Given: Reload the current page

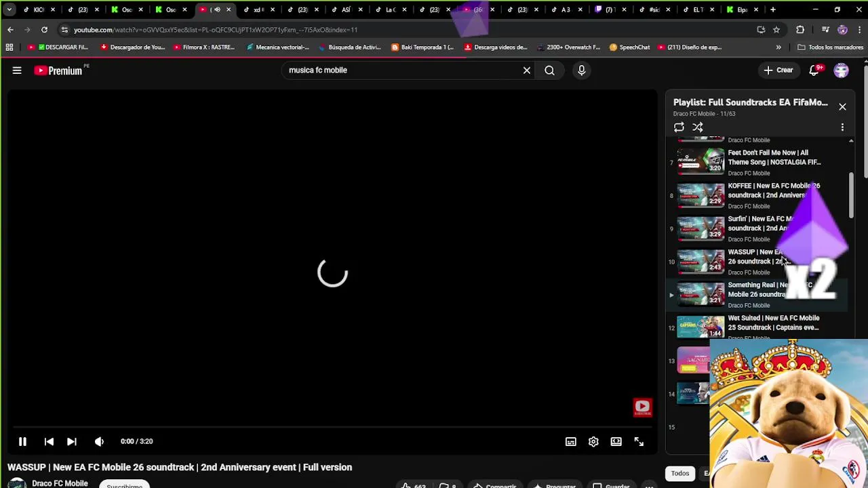Looking at the screenshot, I should tap(44, 30).
